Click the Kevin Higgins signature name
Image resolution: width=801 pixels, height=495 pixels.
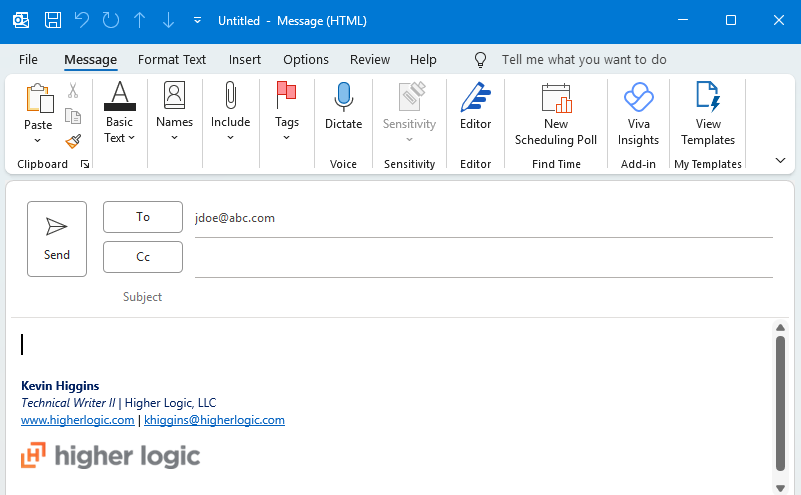(x=60, y=386)
